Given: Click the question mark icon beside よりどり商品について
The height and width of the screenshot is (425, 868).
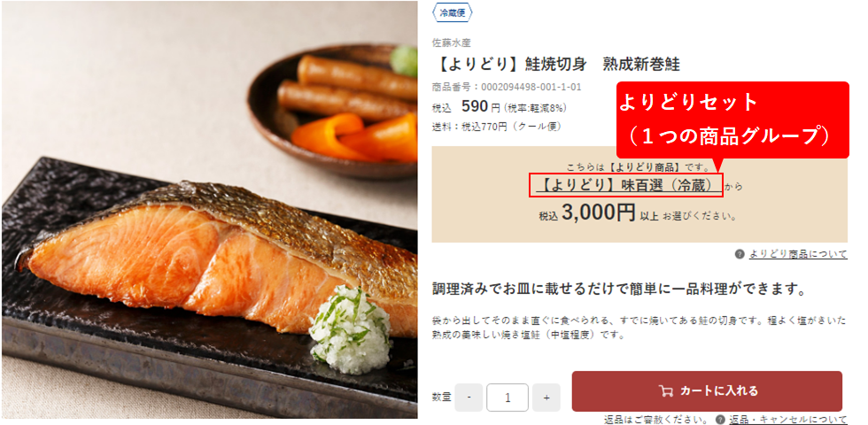Looking at the screenshot, I should pos(740,254).
